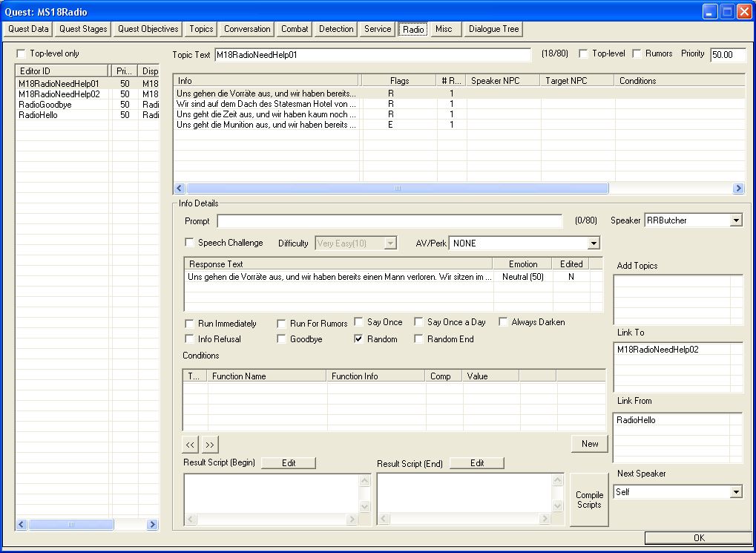This screenshot has width=756, height=553.
Task: Enable Say Once a Day
Action: [x=418, y=322]
